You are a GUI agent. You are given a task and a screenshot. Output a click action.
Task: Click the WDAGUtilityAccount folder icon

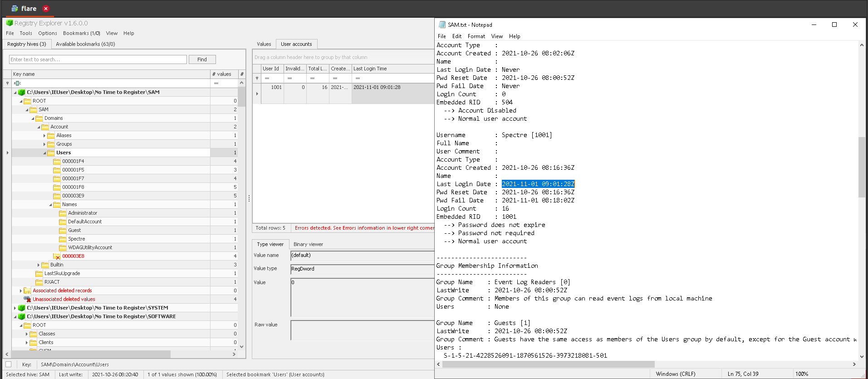point(63,247)
